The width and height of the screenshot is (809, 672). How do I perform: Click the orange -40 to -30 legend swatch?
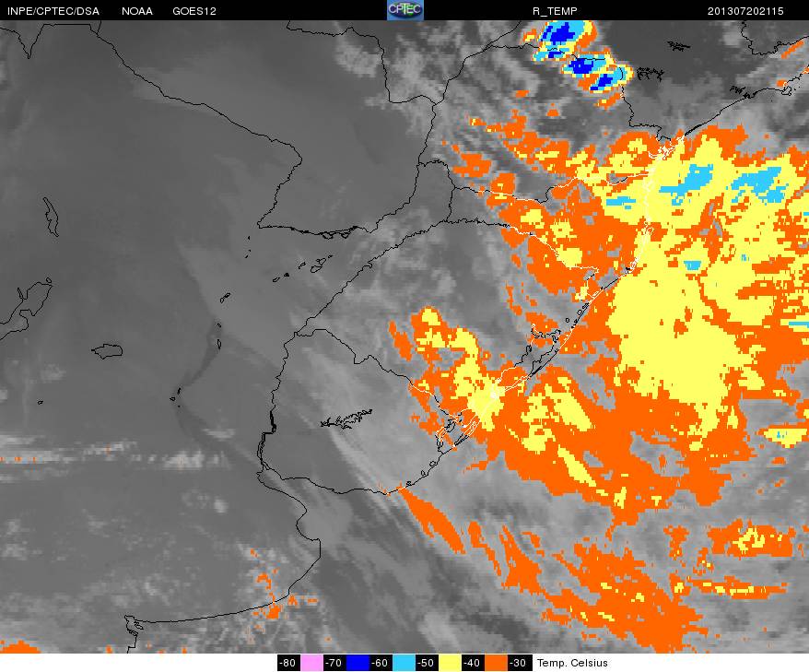click(496, 663)
